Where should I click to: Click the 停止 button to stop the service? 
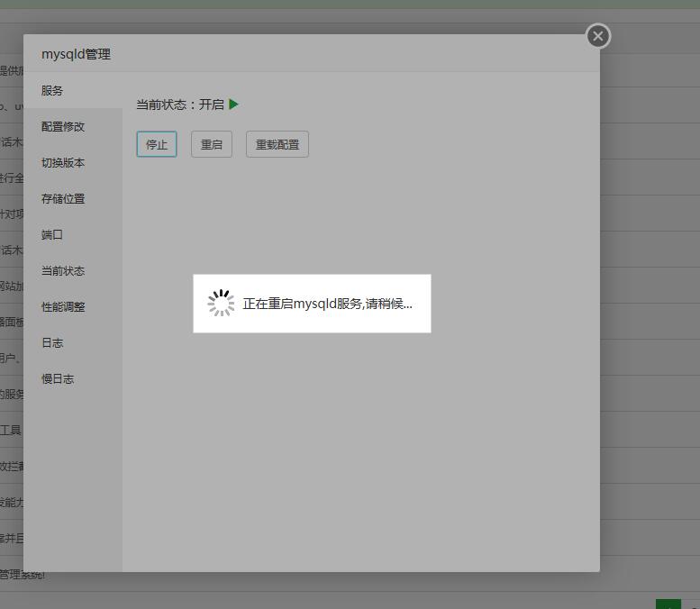157,144
